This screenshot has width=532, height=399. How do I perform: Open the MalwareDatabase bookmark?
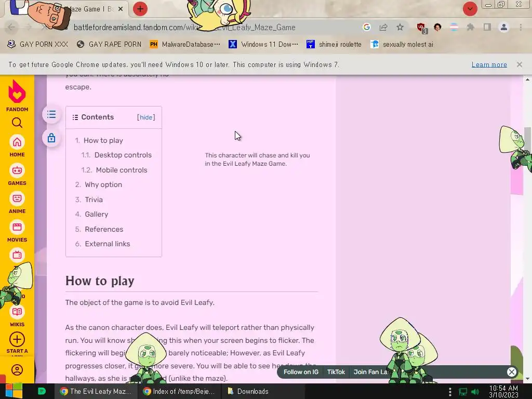[185, 44]
